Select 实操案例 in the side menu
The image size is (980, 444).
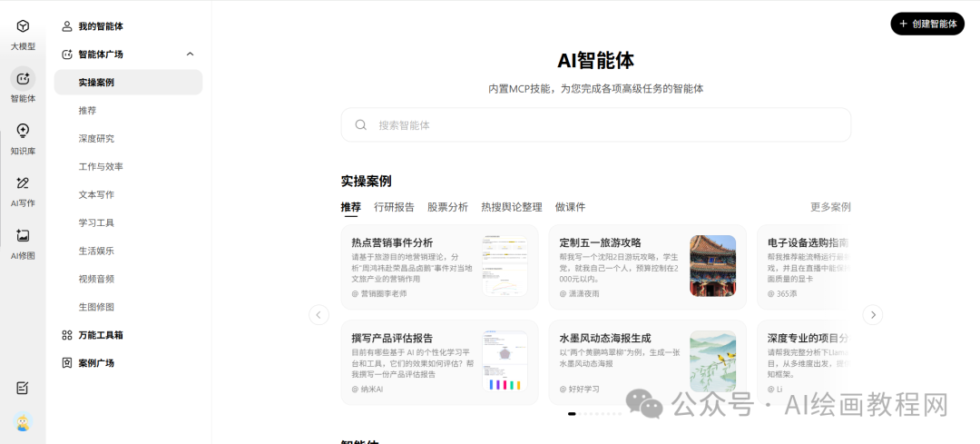pos(128,82)
